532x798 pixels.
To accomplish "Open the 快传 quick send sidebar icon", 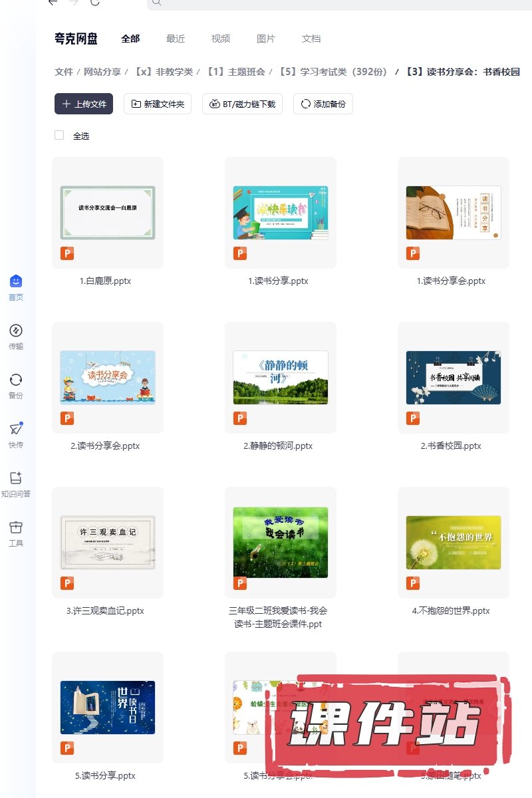I will coord(16,430).
